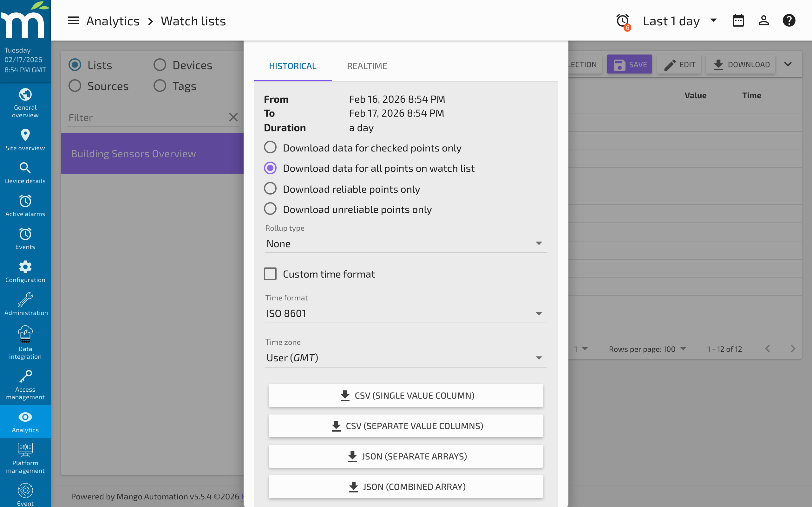Switch to the REALTIME tab
The image size is (812, 507).
[x=367, y=66]
